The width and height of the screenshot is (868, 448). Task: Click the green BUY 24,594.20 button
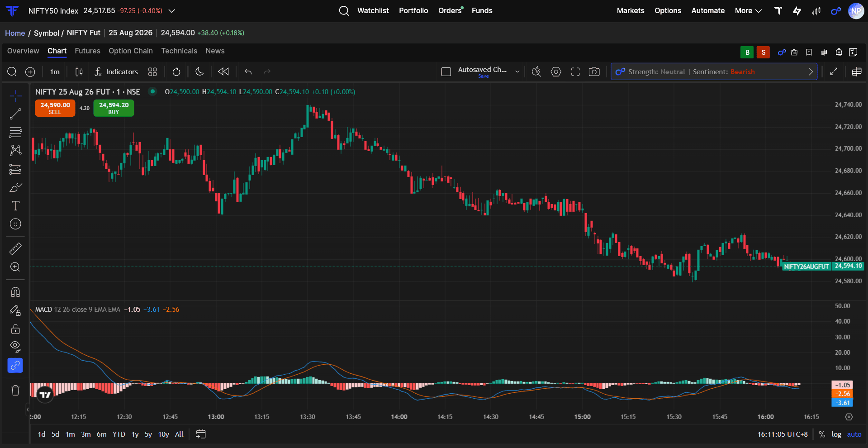(x=114, y=108)
